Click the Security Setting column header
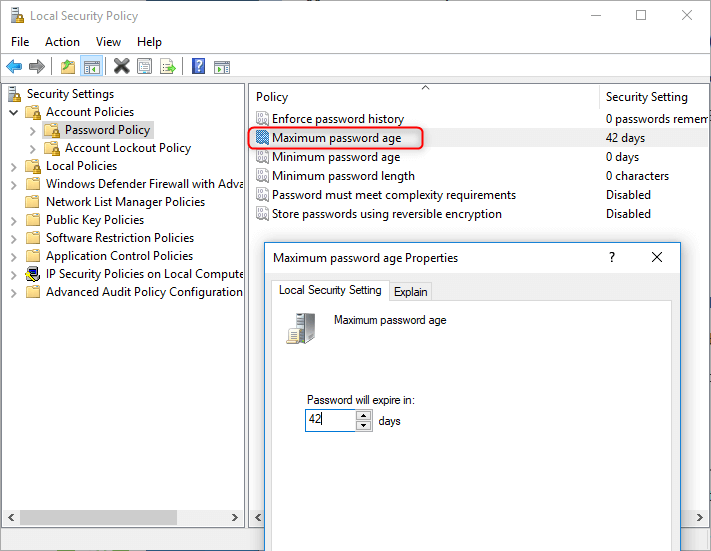This screenshot has height=551, width=711. 647,97
